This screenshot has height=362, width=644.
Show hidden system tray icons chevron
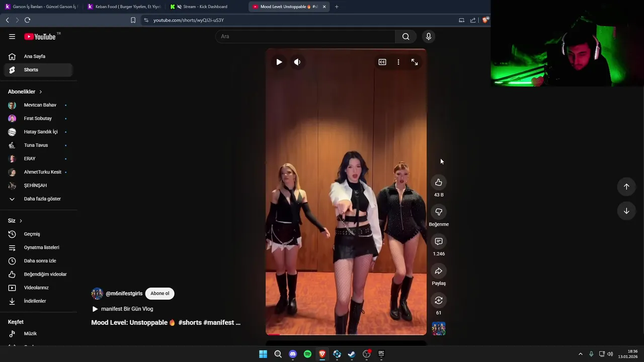pos(581,354)
